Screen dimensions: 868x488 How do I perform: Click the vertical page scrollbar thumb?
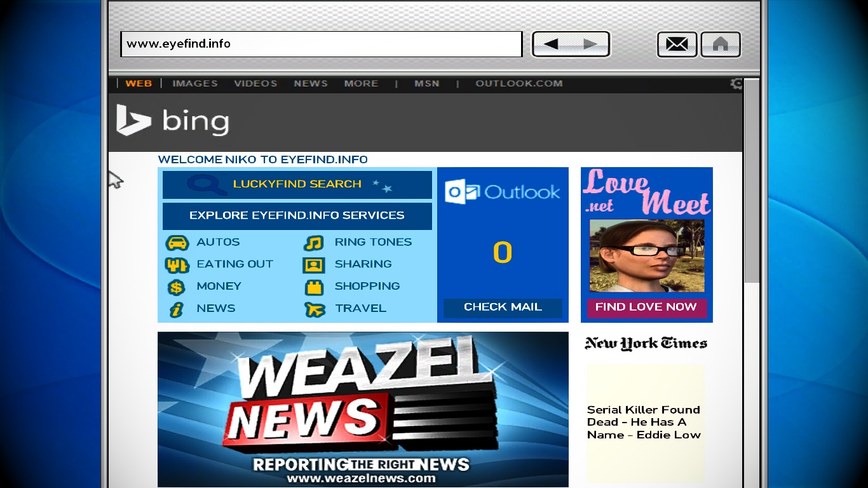coord(752,182)
